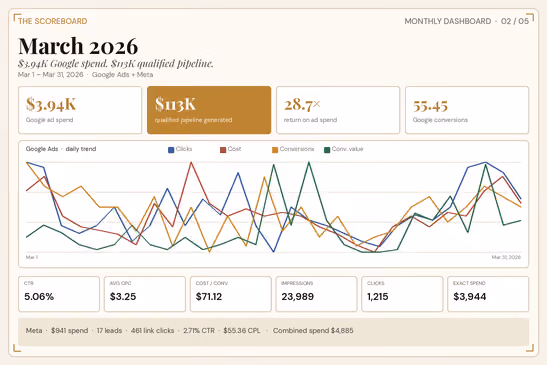Screen dimensions: 547x365
Task: Click '$55.36 CPL' in Meta summary
Action: pyautogui.click(x=242, y=330)
